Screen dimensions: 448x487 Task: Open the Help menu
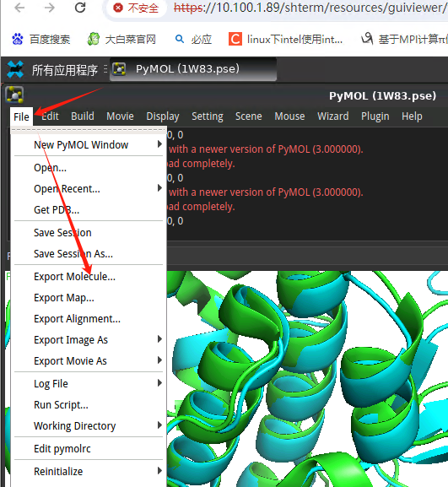412,116
